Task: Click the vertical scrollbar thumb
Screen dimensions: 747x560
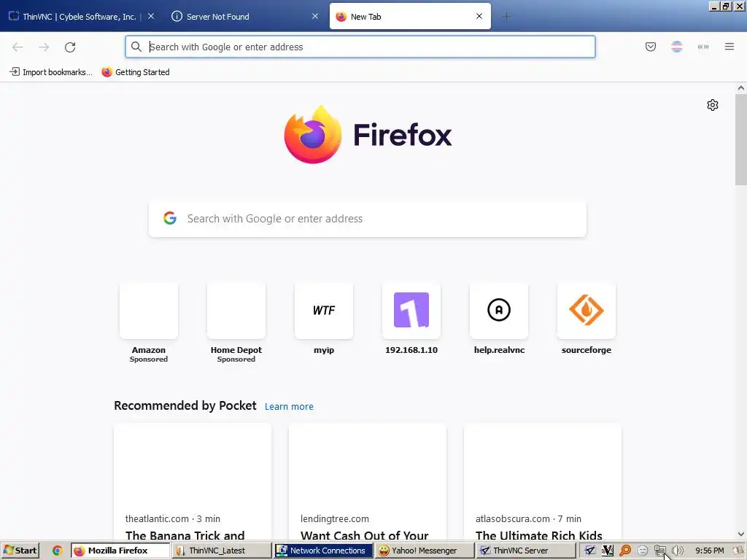Action: point(741,139)
